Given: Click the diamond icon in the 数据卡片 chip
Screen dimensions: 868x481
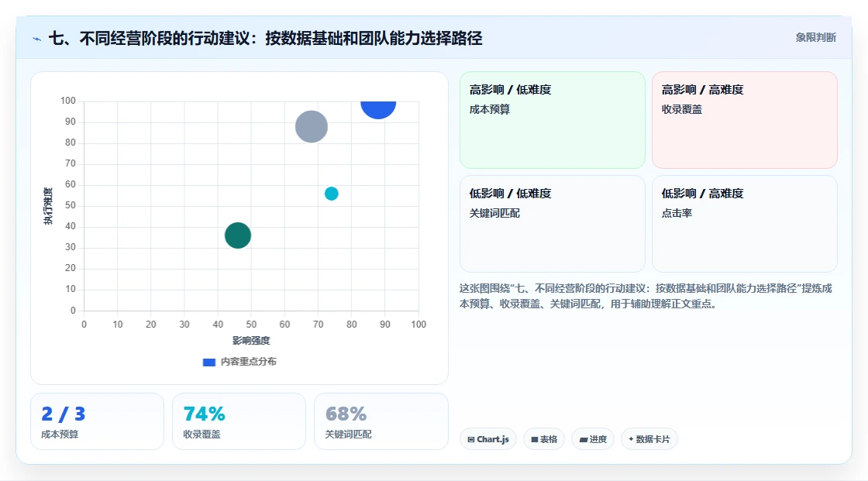Looking at the screenshot, I should tap(631, 439).
